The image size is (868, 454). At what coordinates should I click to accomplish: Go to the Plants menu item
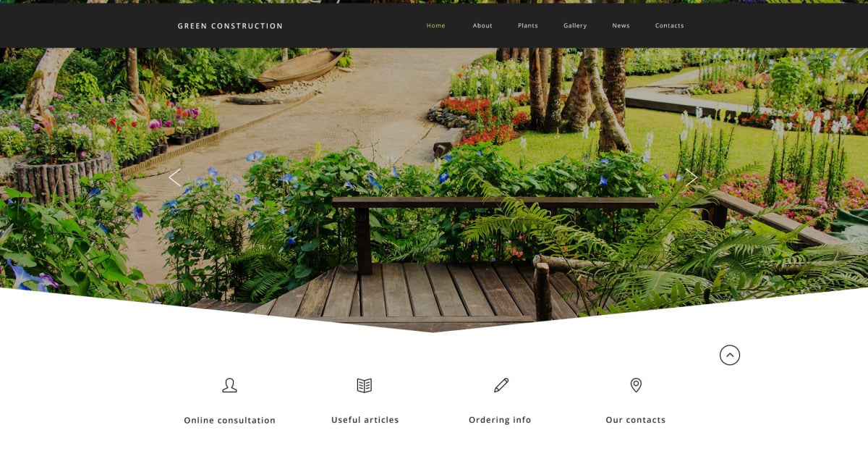[528, 25]
